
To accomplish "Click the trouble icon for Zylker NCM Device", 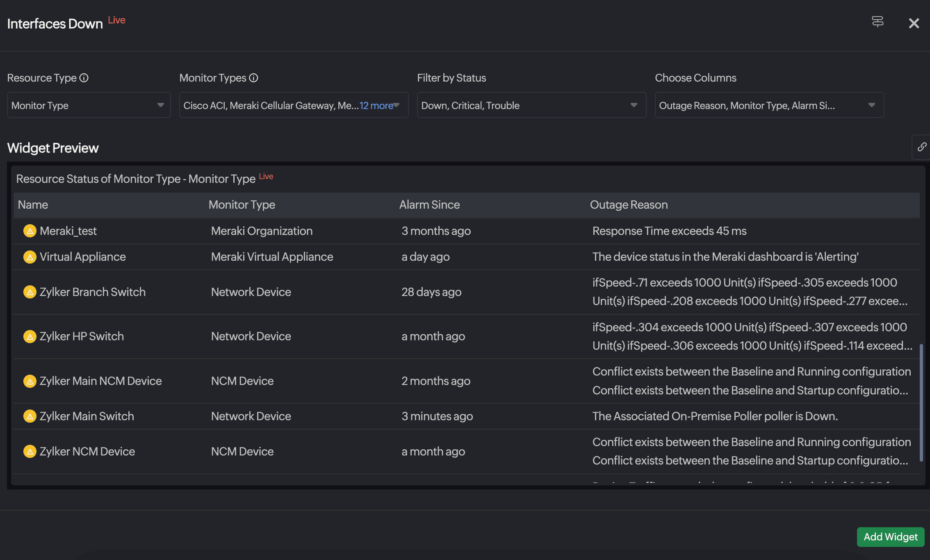I will (x=30, y=452).
